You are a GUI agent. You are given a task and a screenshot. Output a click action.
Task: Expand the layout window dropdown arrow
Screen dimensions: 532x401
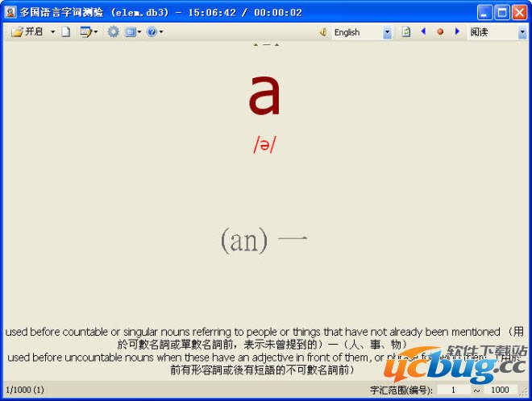[139, 32]
